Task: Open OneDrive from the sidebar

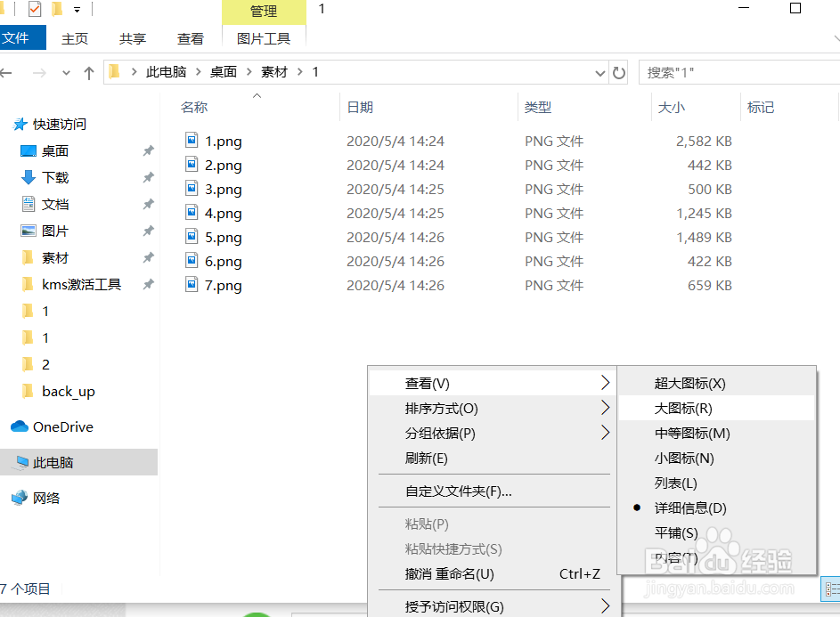Action: click(x=56, y=426)
